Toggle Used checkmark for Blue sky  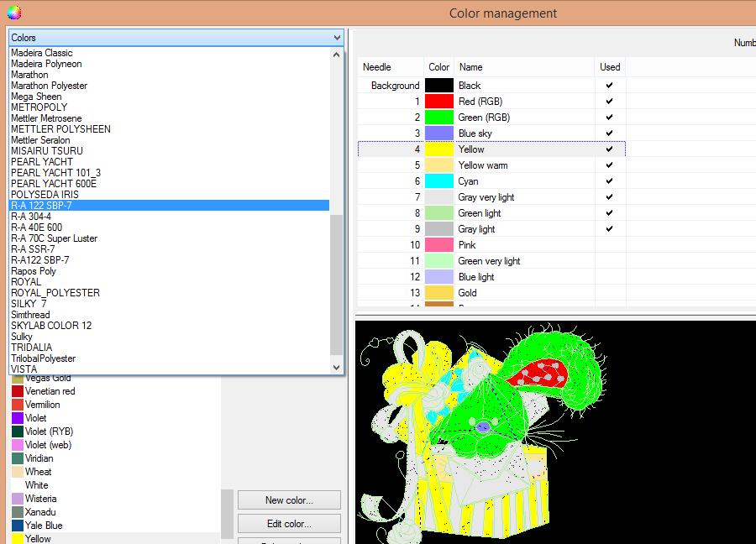point(610,133)
